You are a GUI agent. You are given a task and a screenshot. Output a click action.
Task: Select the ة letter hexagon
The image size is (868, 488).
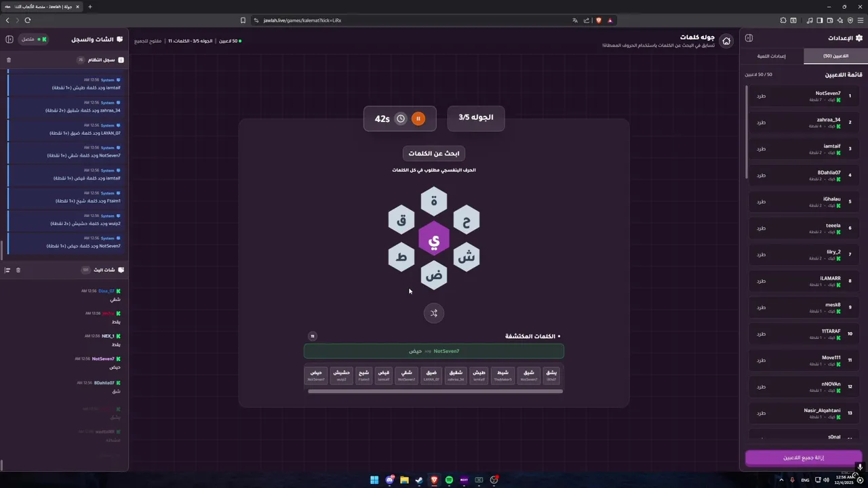click(x=434, y=201)
